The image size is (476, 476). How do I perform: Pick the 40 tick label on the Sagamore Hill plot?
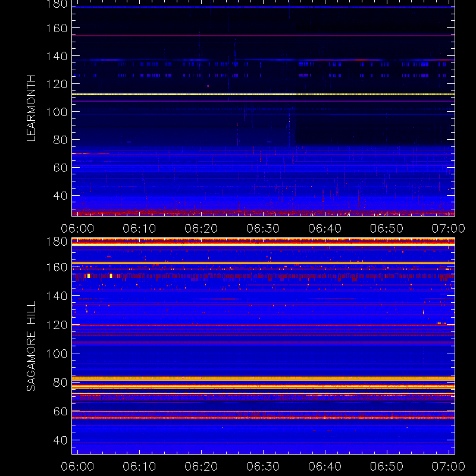click(x=60, y=440)
